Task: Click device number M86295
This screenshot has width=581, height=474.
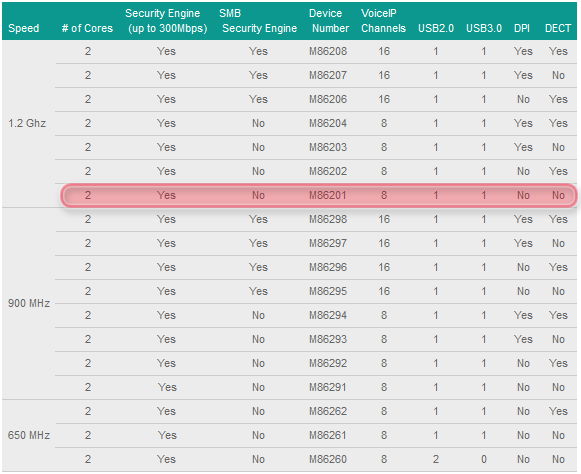Action: (328, 291)
